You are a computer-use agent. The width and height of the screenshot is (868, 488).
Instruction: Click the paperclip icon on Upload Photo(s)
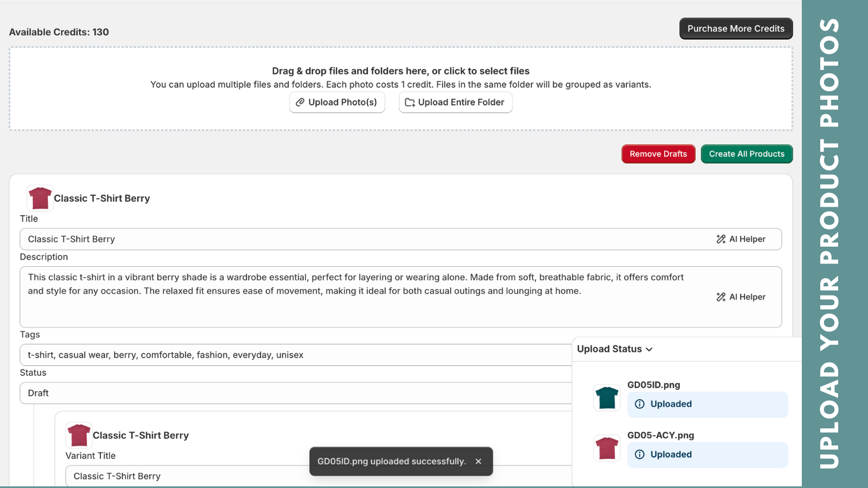pyautogui.click(x=300, y=102)
